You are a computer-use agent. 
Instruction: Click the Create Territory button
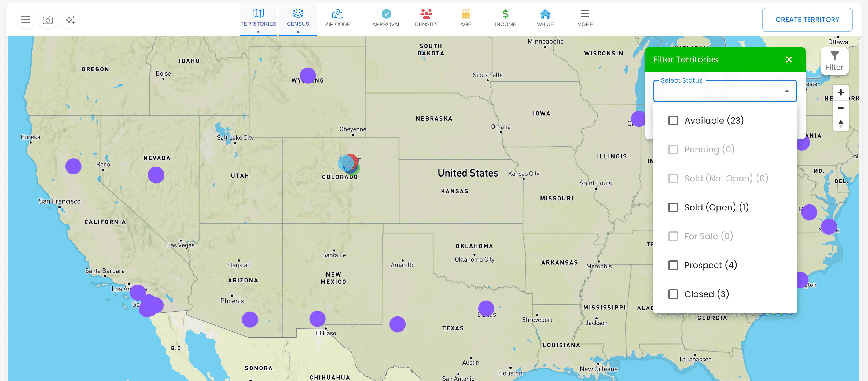tap(807, 20)
